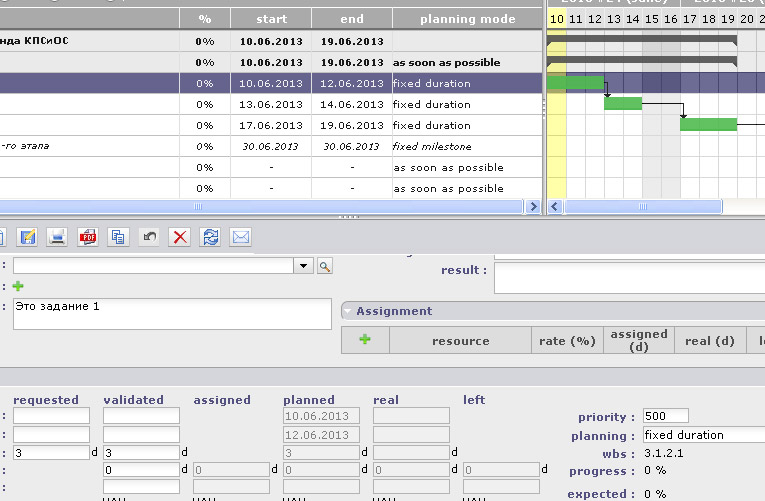Collapse the Assignment section
The height and width of the screenshot is (501, 765).
pos(349,311)
